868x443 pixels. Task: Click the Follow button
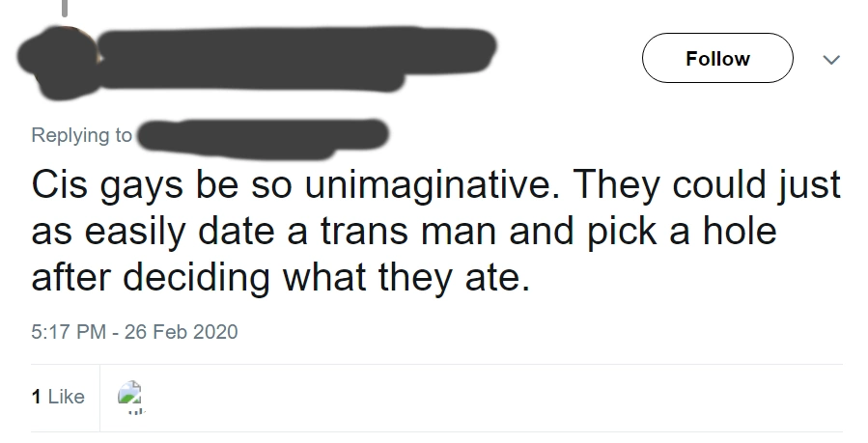(x=717, y=59)
